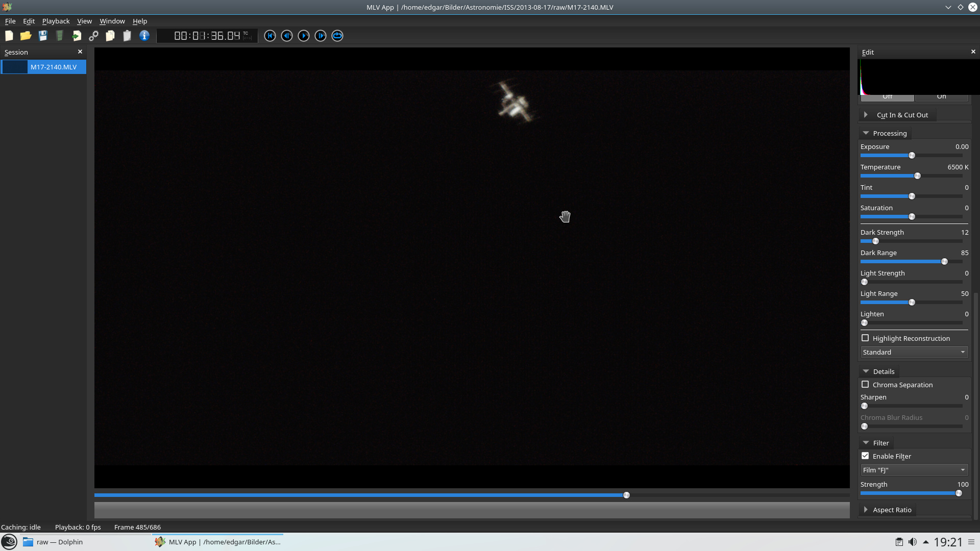The image size is (980, 551).
Task: Jump to first frame button
Action: [x=270, y=36]
